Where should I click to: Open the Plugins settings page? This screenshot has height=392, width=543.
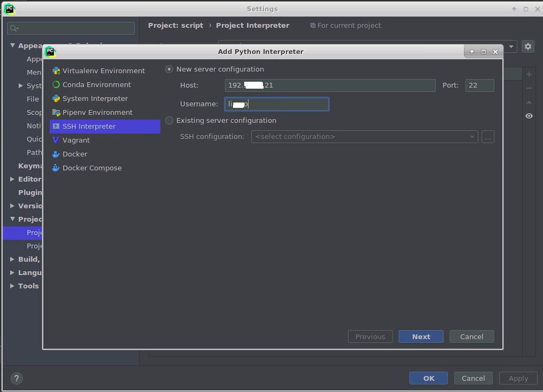[30, 192]
